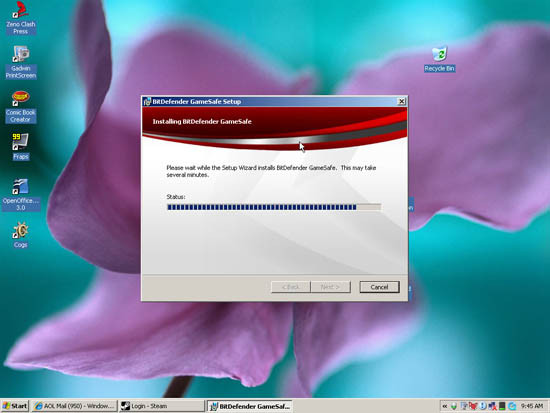550x413 pixels.
Task: Cancel the BitDefender GameSafe installation
Action: [x=379, y=287]
